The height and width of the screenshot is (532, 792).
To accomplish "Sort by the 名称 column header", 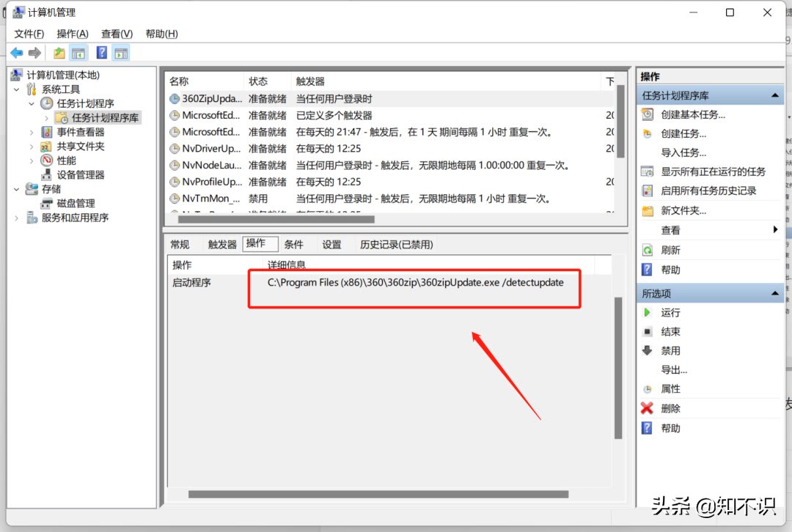I will coord(205,81).
